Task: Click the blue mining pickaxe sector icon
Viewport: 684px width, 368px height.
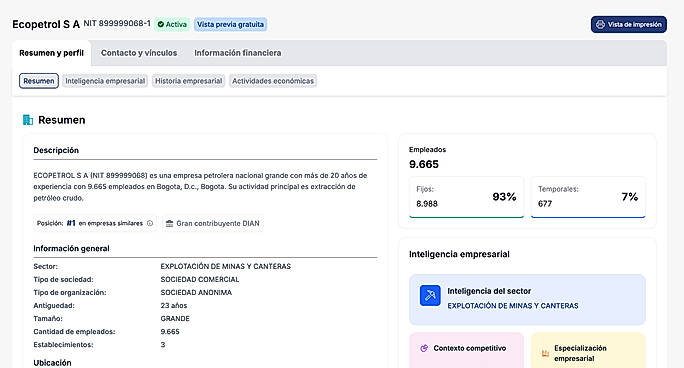Action: 430,296
